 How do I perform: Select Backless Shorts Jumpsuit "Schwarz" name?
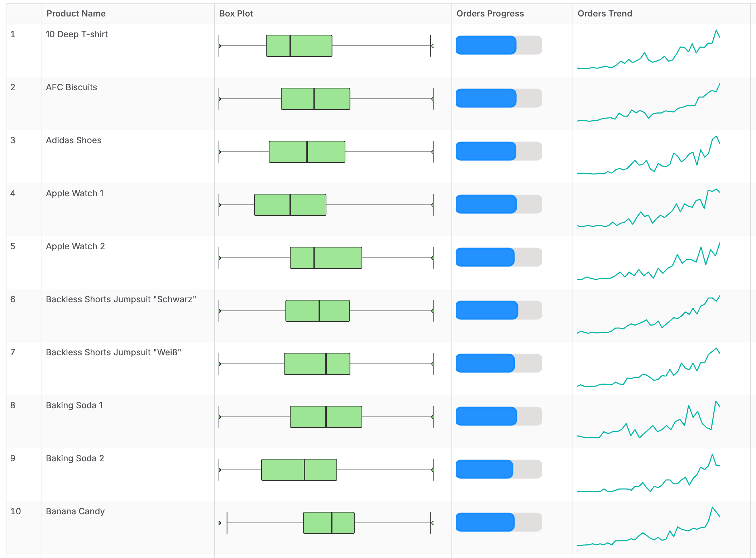121,299
